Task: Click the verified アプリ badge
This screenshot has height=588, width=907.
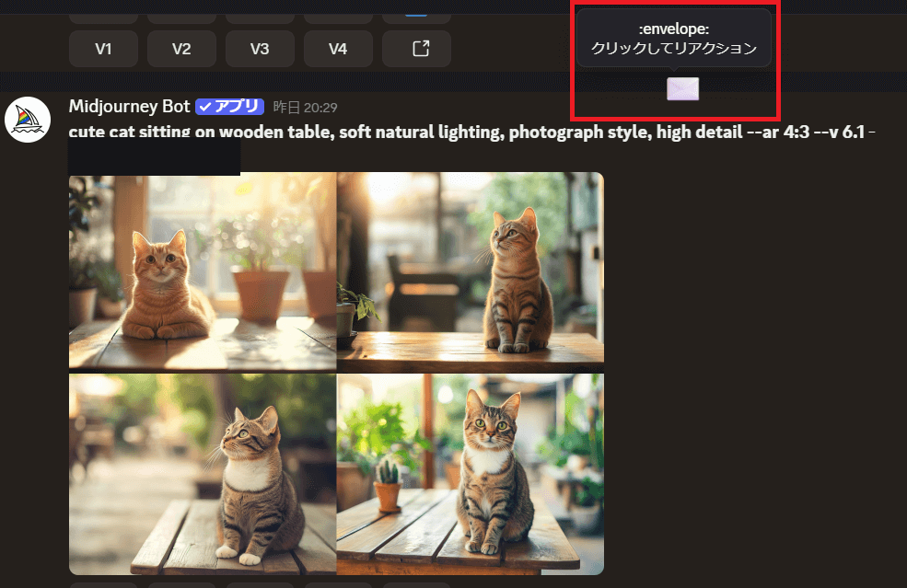Action: 229,107
